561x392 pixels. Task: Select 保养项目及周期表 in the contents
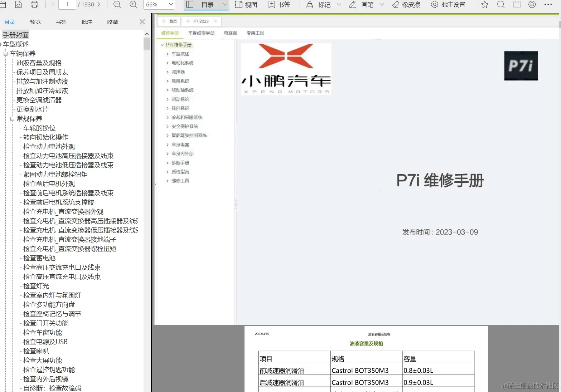point(42,72)
